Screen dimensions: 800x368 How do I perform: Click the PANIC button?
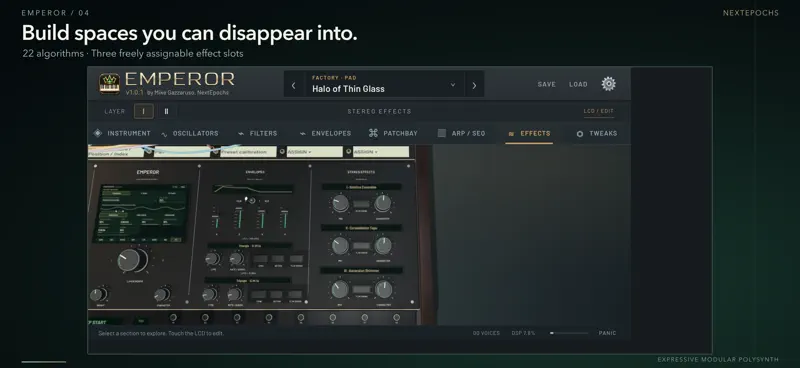(607, 333)
